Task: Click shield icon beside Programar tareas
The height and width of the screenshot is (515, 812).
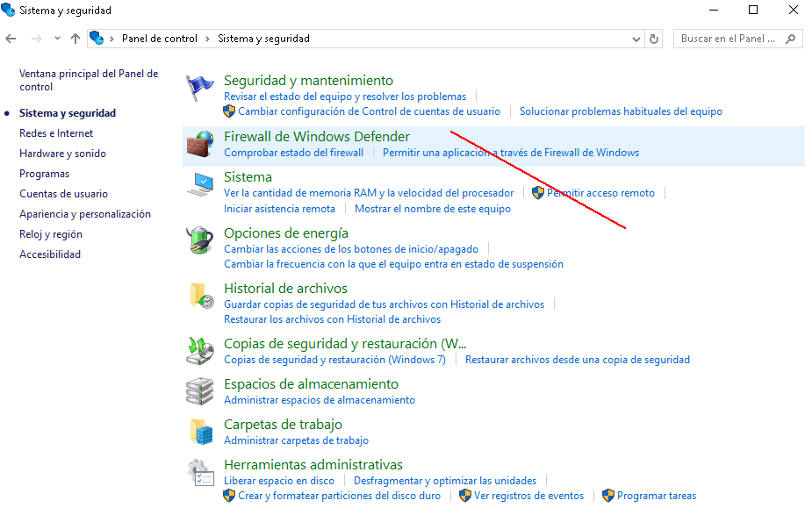Action: (x=608, y=496)
